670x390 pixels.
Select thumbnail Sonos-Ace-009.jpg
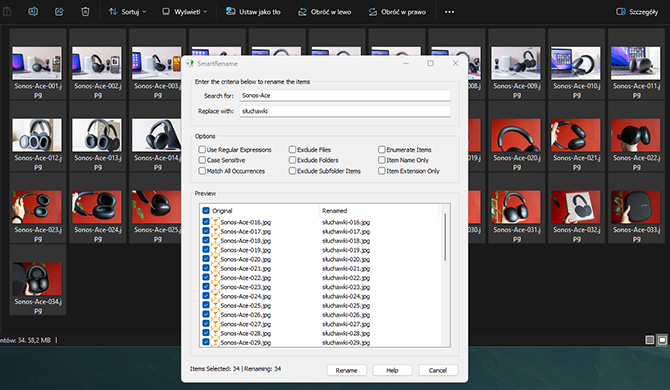pos(517,64)
